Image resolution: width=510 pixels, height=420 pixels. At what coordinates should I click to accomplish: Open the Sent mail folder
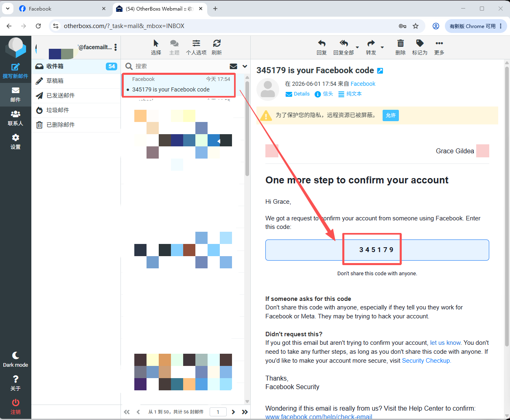76,96
